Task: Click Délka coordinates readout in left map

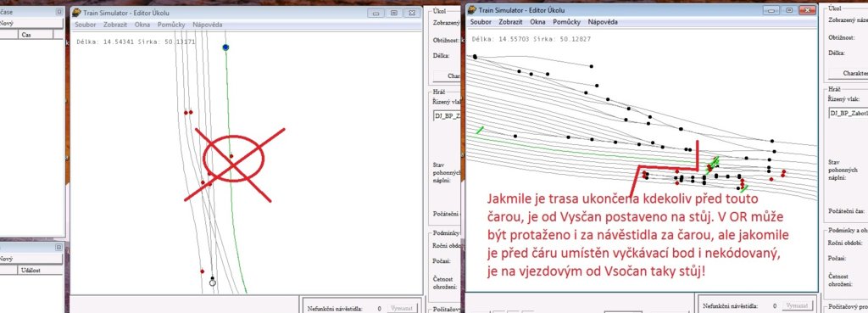Action: click(136, 42)
